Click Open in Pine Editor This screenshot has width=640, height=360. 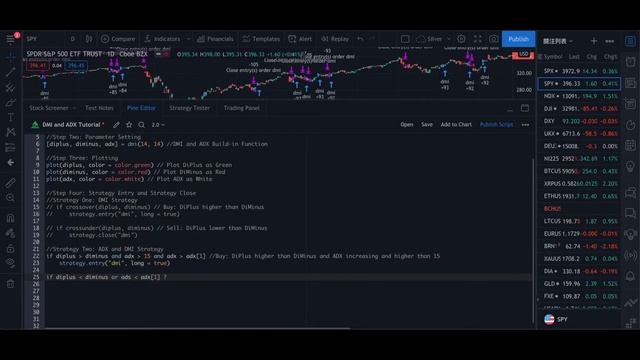407,124
